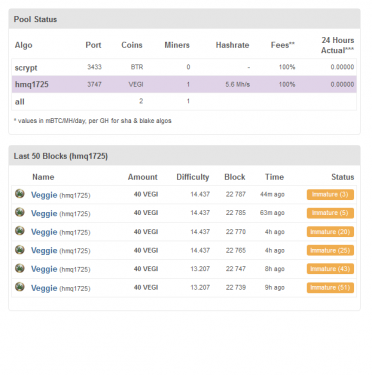Click the Veggie coin icon for block 22 739
This screenshot has width=372, height=375.
point(20,287)
